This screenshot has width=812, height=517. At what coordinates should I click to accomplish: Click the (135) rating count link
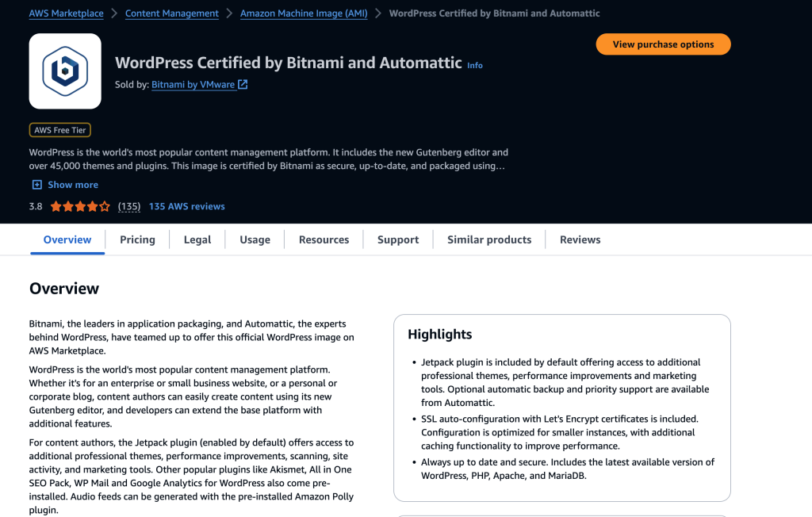[x=129, y=205]
